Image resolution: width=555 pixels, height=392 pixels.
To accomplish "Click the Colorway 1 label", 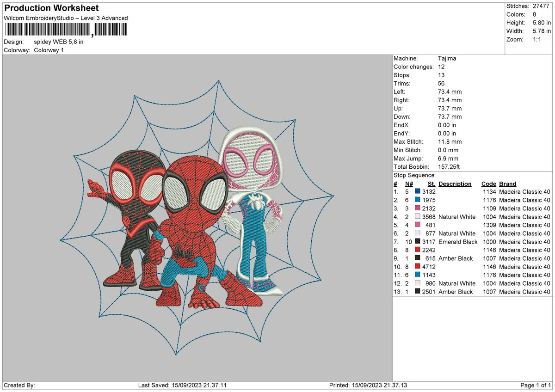I will tap(49, 50).
